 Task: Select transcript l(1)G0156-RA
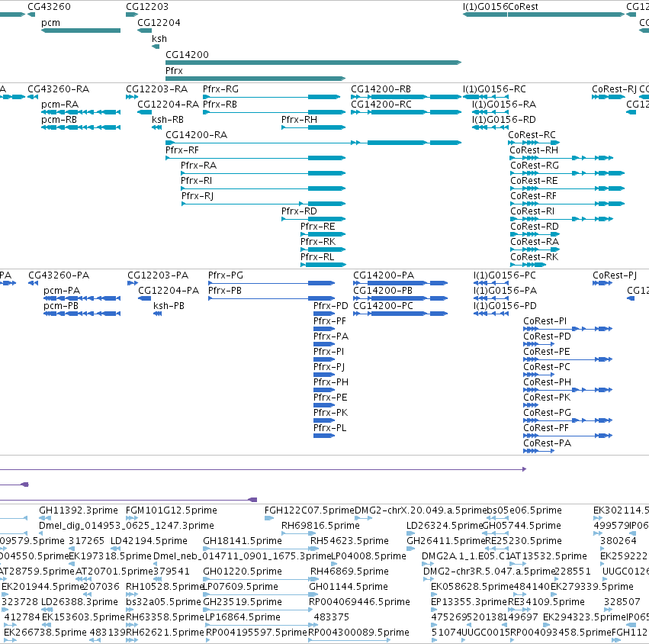504,105
